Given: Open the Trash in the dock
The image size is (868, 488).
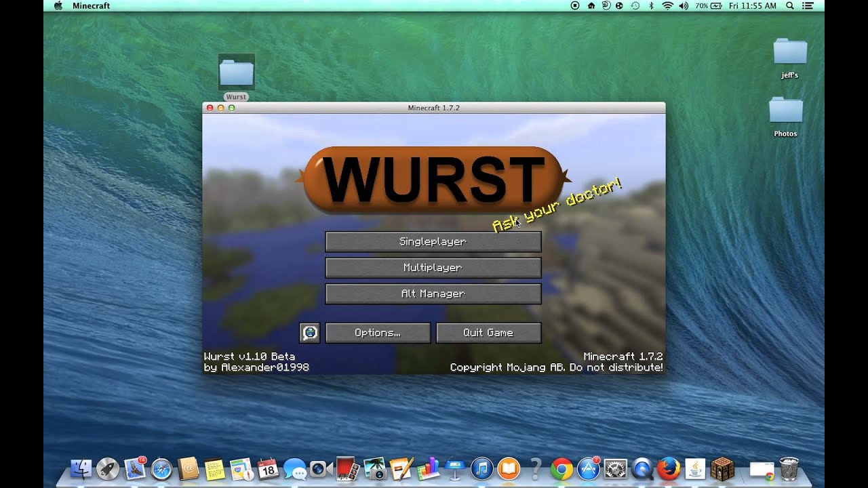Looking at the screenshot, I should click(789, 468).
